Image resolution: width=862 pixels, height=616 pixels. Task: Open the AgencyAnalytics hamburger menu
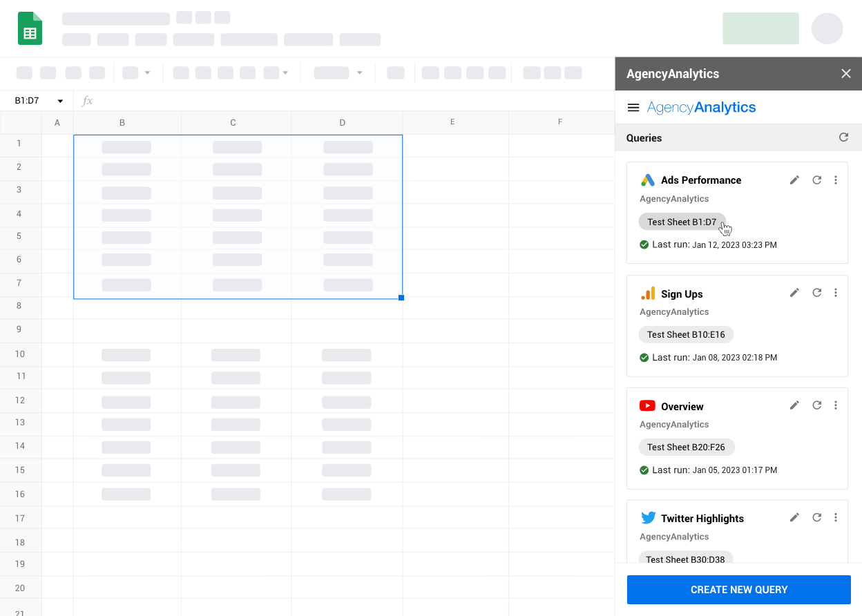(x=633, y=107)
